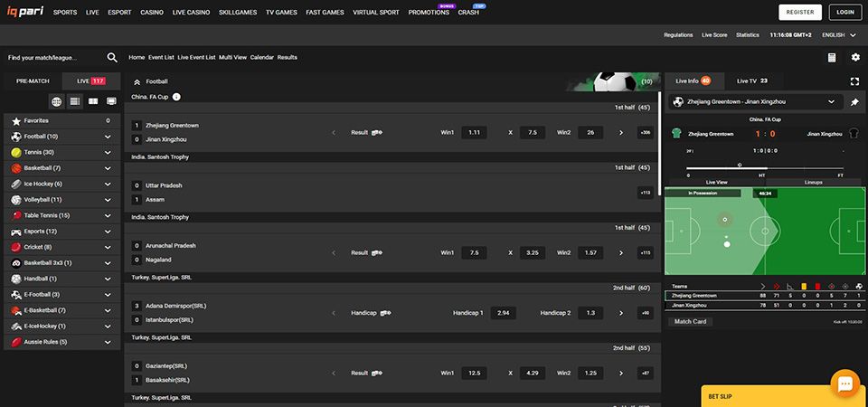The width and height of the screenshot is (868, 407).
Task: Pin the live info widget
Action: [854, 102]
